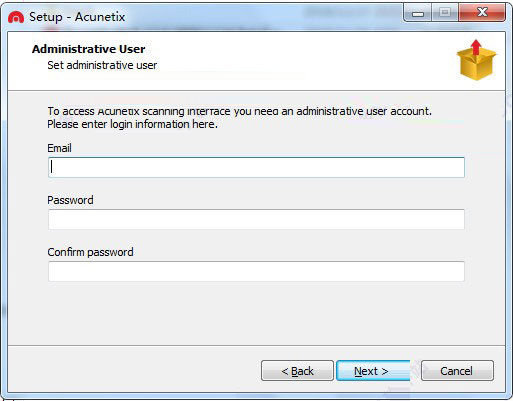The width and height of the screenshot is (513, 401).
Task: Click the administrative user account instruction line
Action: [x=239, y=111]
